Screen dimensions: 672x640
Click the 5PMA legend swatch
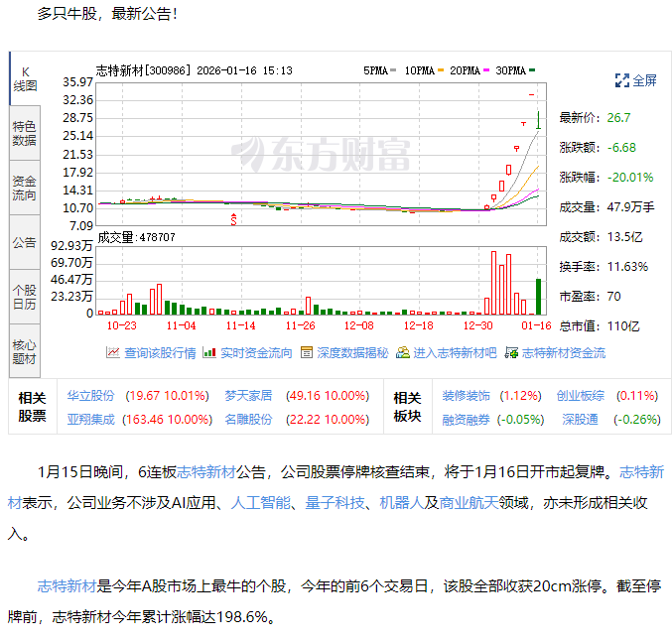(393, 70)
